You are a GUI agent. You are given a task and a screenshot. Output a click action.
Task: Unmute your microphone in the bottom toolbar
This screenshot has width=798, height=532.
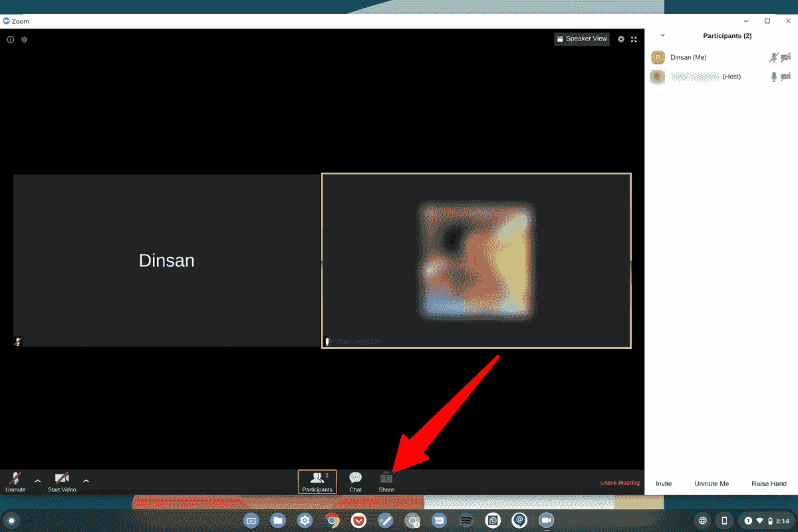(15, 481)
